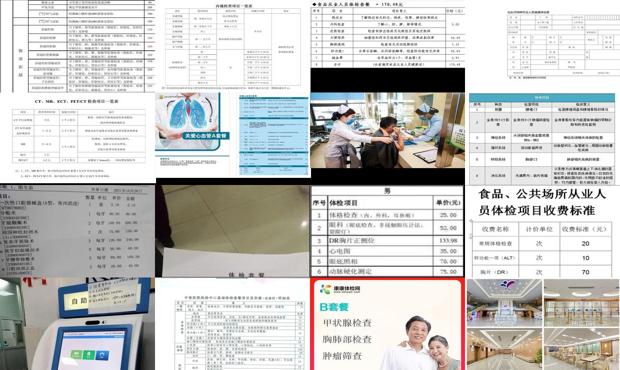Click the 男 header of the price table
Viewport: 620px width, 370px height.
click(387, 191)
